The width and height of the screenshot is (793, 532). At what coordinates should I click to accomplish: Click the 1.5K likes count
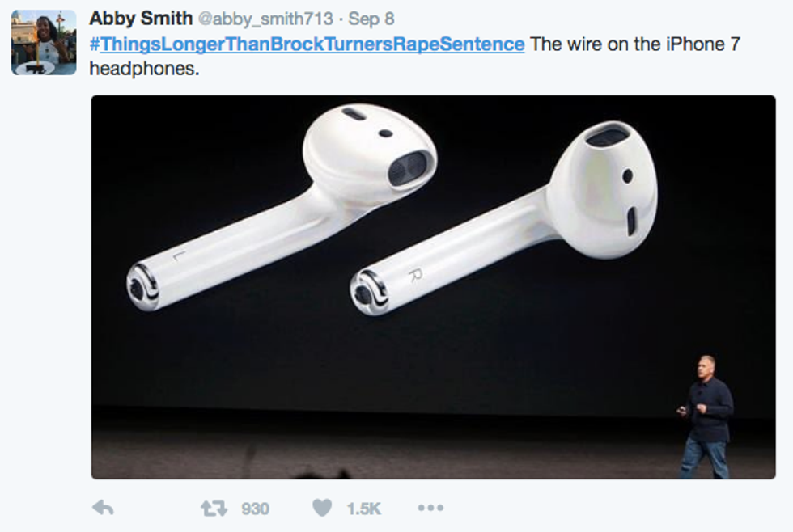[363, 509]
